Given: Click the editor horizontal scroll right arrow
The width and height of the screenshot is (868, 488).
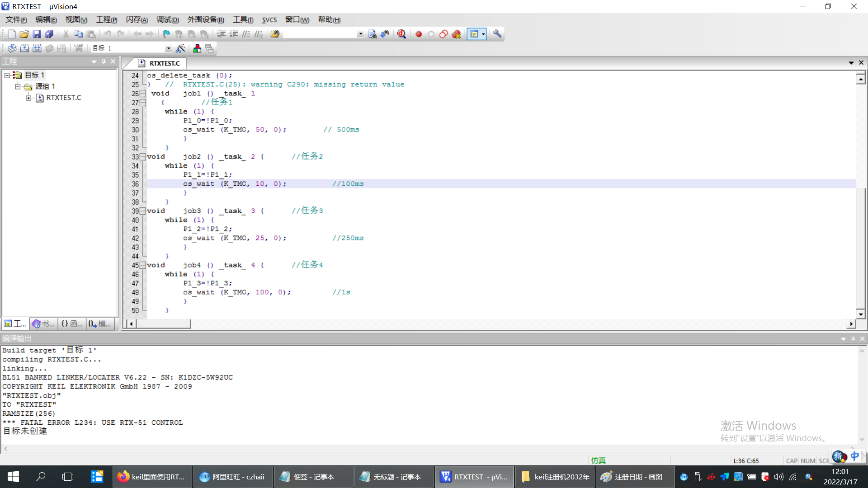Looking at the screenshot, I should click(851, 324).
